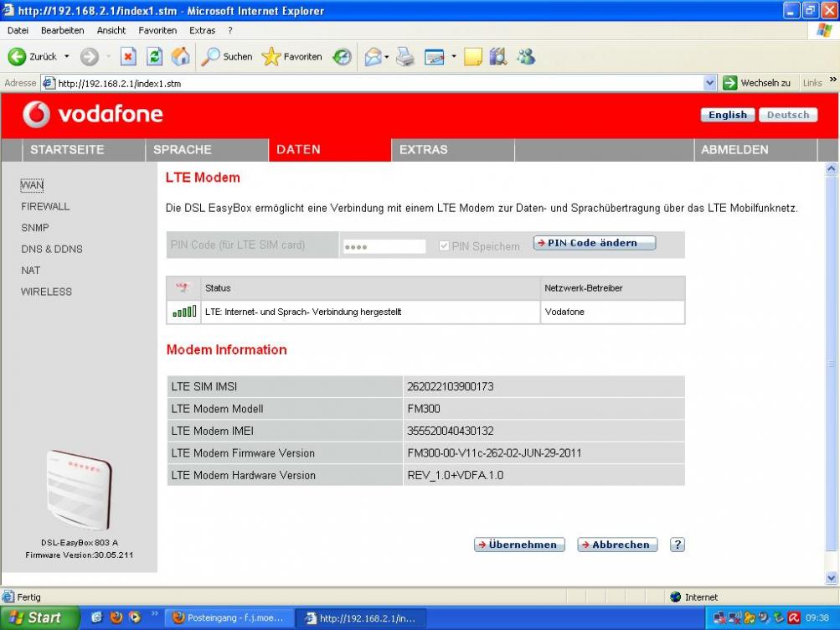Select the LTE Modem IMEI value 355520040430132
Screen dimensions: 840x630
click(x=451, y=431)
